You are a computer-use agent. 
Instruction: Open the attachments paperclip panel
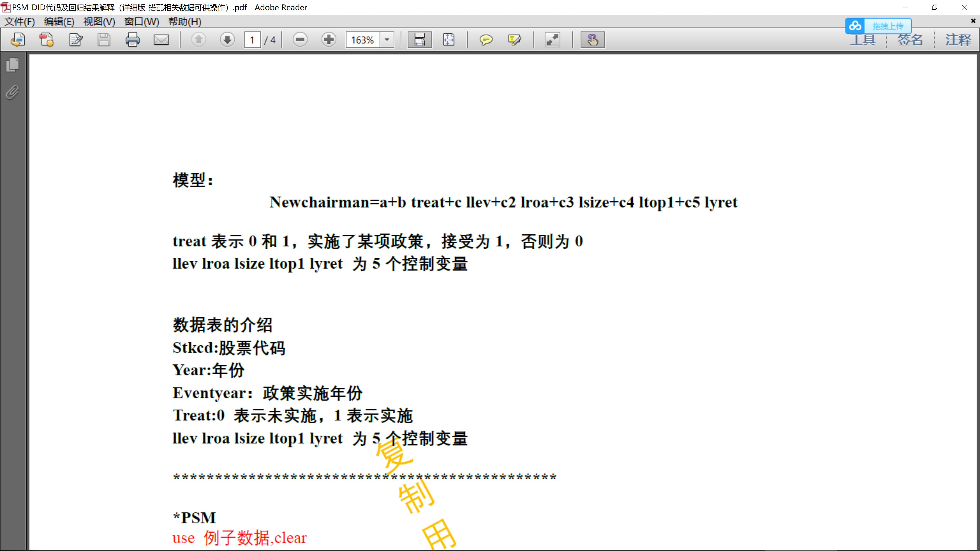tap(13, 92)
